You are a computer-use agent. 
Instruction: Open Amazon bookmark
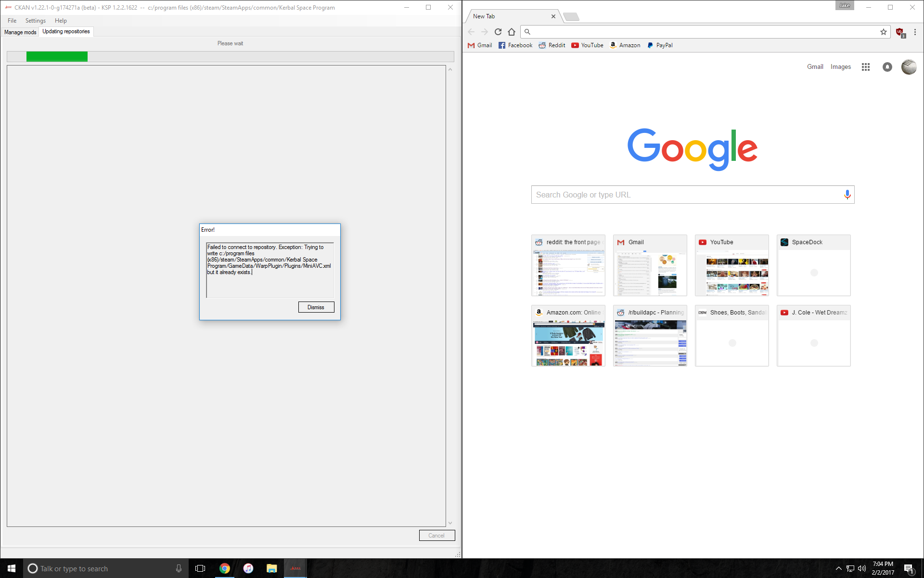625,45
